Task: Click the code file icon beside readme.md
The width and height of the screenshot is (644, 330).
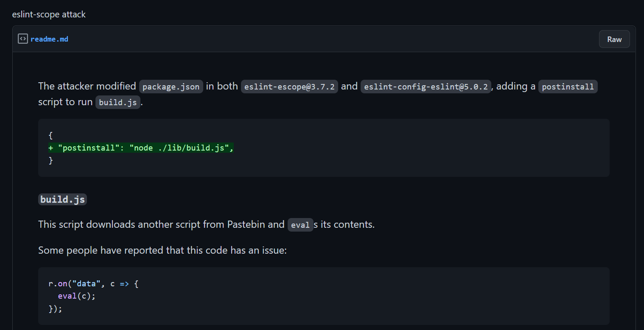Action: 22,39
